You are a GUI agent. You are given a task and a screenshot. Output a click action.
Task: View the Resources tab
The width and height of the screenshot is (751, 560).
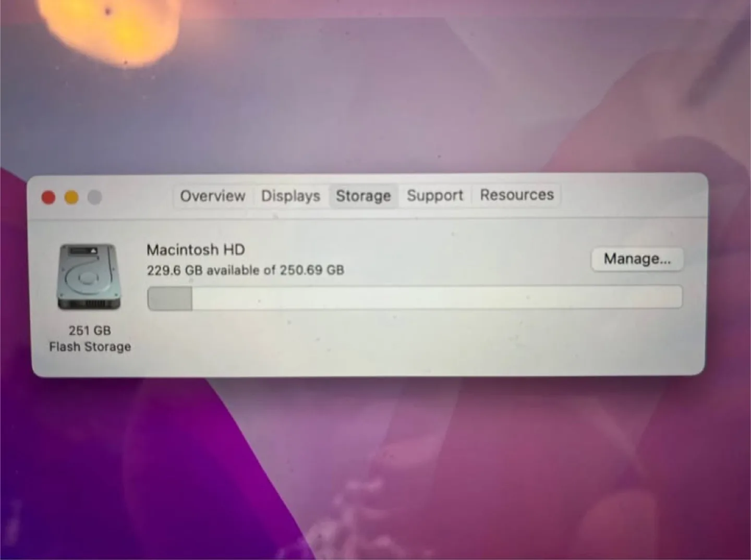(x=517, y=194)
